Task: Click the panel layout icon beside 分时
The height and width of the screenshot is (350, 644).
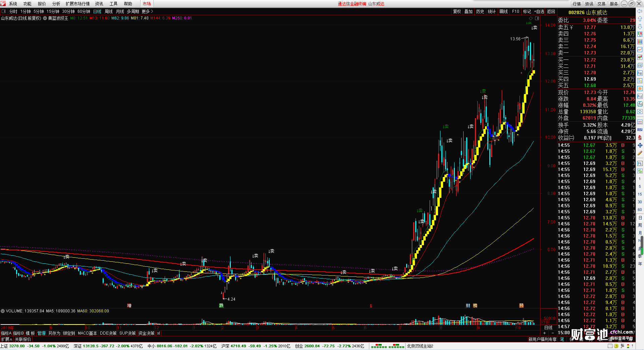Action: click(4, 11)
